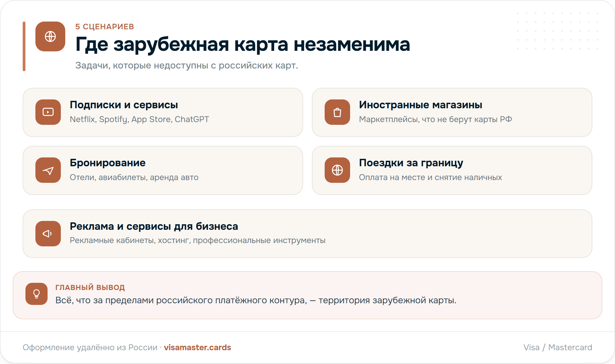Viewport: 615px width, 364px height.
Task: Click the globe icon beside the main heading
Action: click(x=50, y=36)
